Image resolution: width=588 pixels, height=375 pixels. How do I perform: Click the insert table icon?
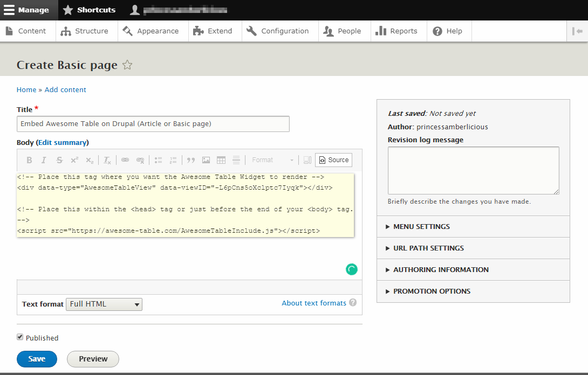[221, 160]
